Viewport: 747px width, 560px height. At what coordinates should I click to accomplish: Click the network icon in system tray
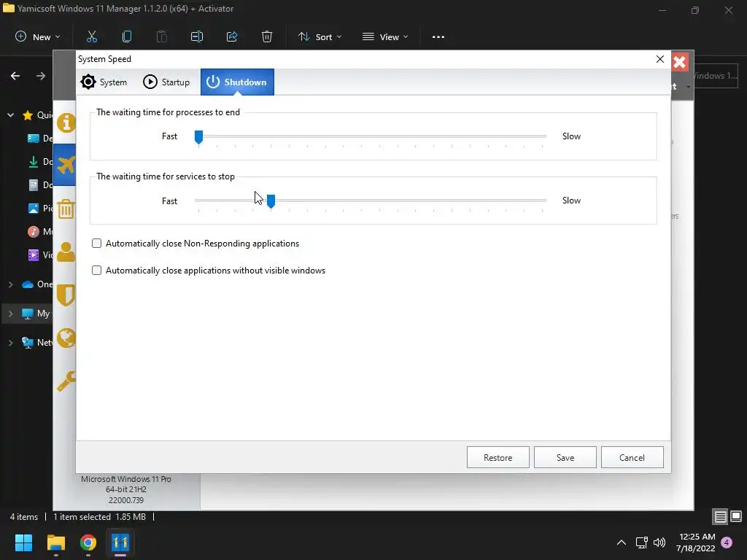tap(642, 542)
